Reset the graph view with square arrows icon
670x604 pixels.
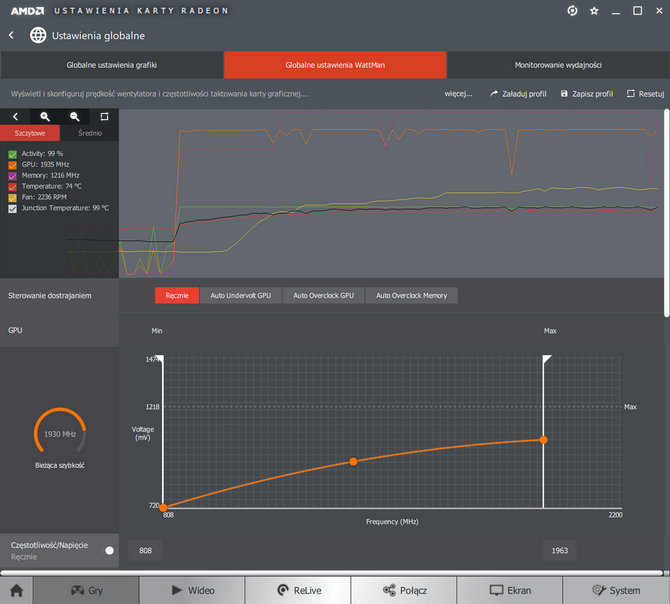[104, 116]
